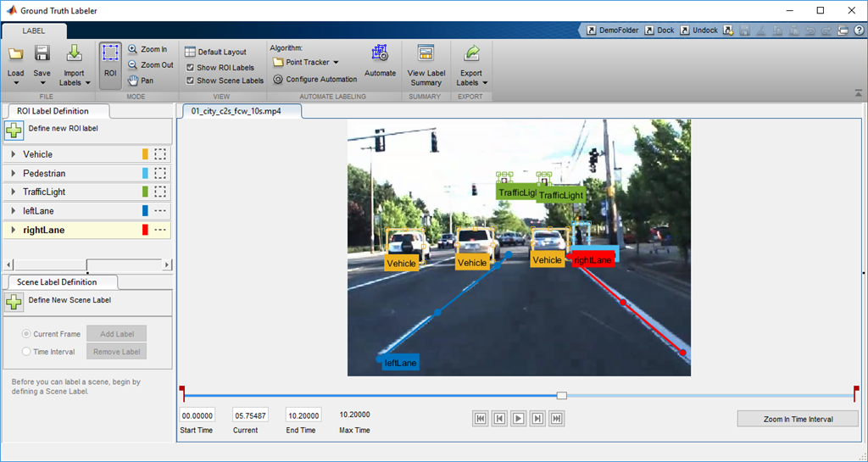
Task: Click the quick access paste icon
Action: coord(793,31)
